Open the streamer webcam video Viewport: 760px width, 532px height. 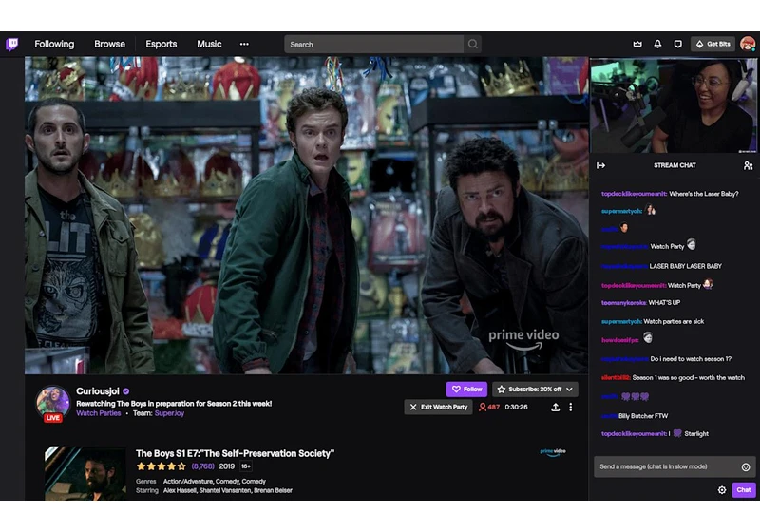674,105
